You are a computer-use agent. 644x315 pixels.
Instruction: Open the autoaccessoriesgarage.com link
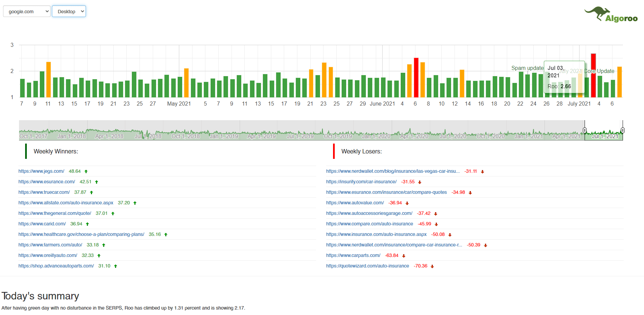click(x=369, y=213)
